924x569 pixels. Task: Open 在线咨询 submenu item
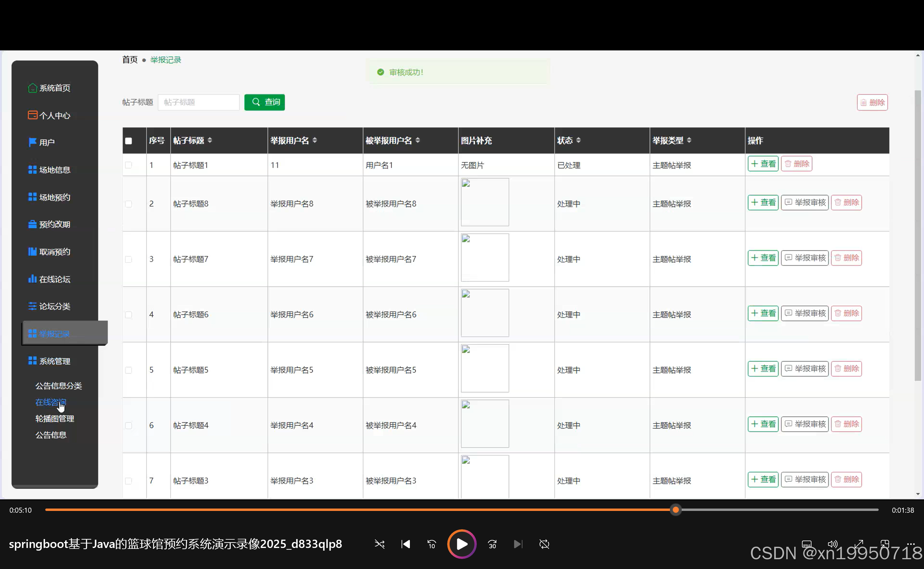pos(51,402)
